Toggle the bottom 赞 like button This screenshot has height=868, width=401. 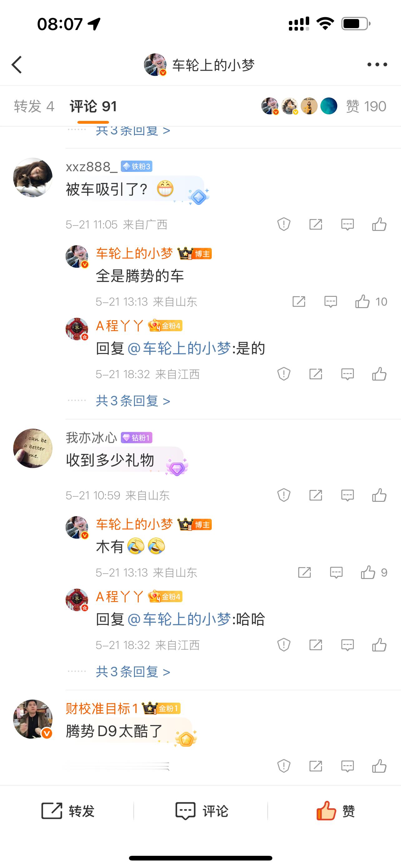(335, 811)
